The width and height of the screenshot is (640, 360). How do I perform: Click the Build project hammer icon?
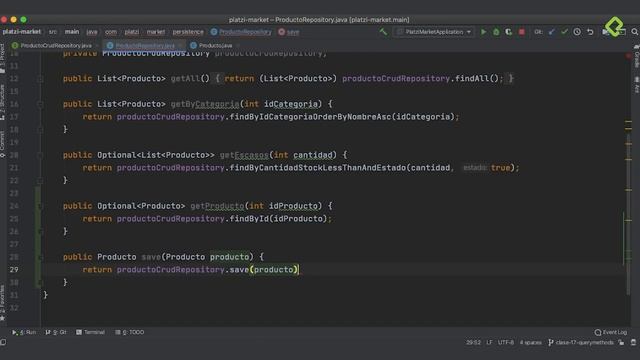pyautogui.click(x=383, y=32)
